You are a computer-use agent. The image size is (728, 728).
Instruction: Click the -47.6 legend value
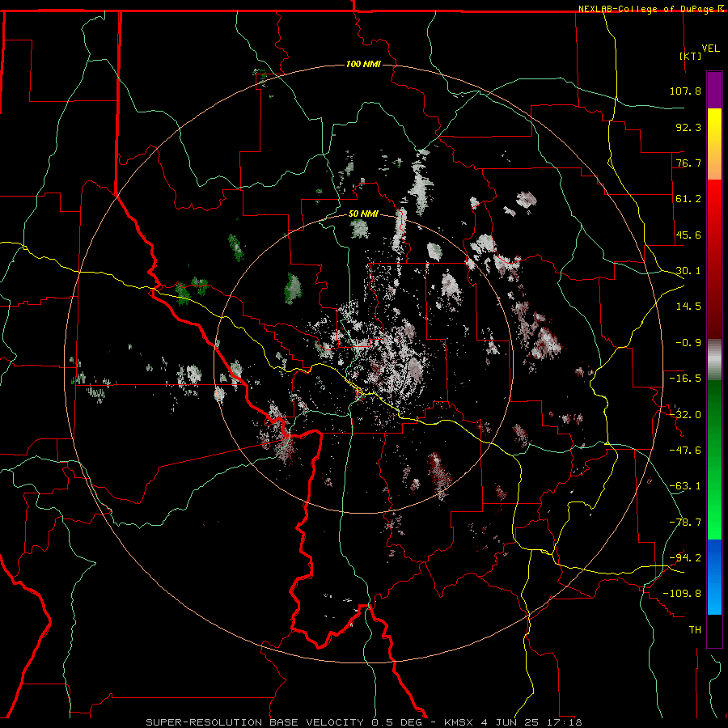coord(685,451)
